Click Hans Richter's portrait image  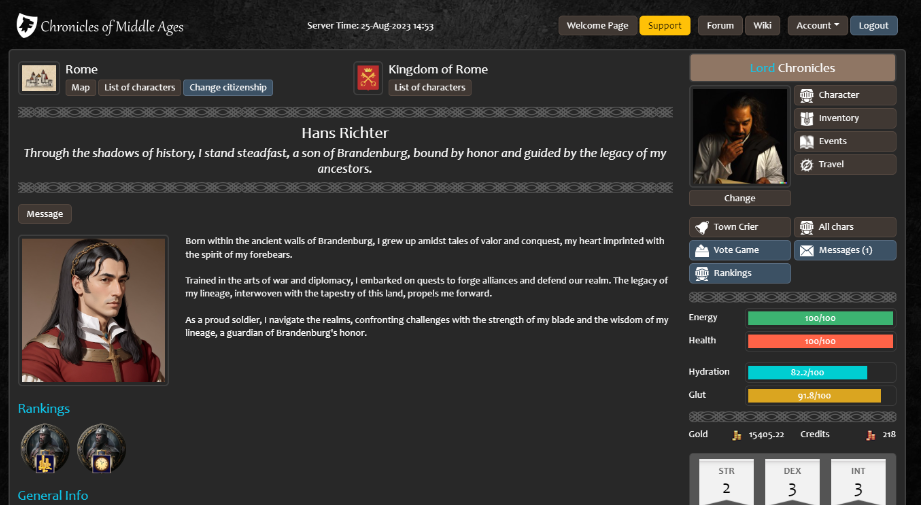[94, 310]
